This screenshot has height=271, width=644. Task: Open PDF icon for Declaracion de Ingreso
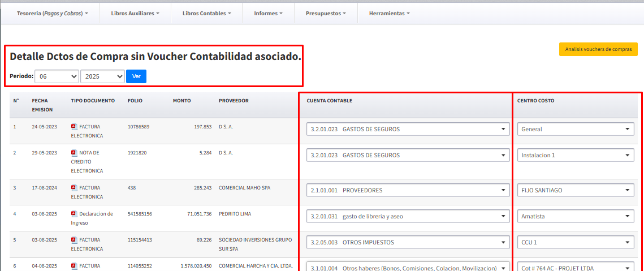click(x=74, y=214)
